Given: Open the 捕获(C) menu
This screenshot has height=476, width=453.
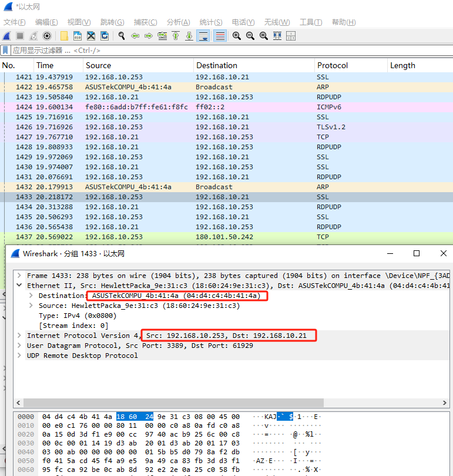Looking at the screenshot, I should [x=145, y=22].
